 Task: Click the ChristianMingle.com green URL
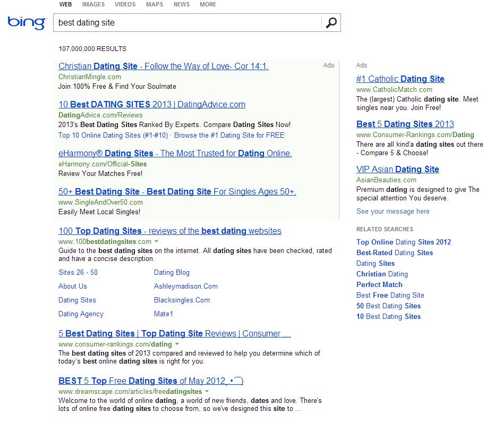click(90, 77)
